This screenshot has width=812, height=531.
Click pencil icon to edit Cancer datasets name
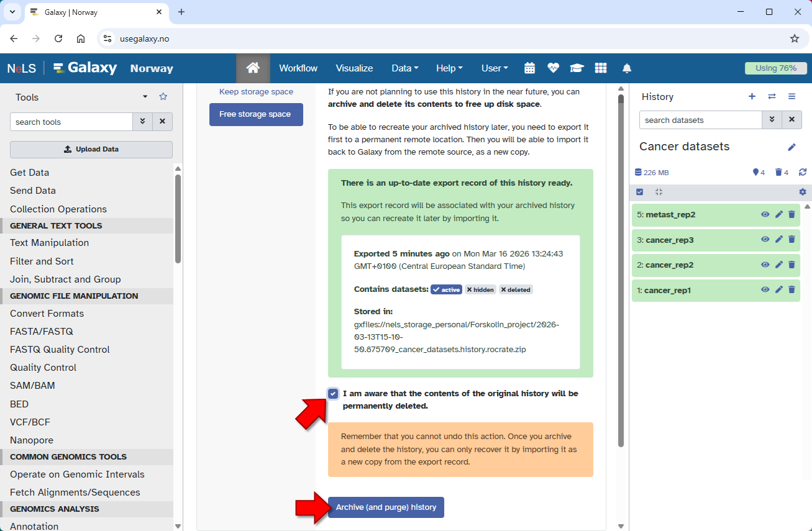pyautogui.click(x=791, y=147)
